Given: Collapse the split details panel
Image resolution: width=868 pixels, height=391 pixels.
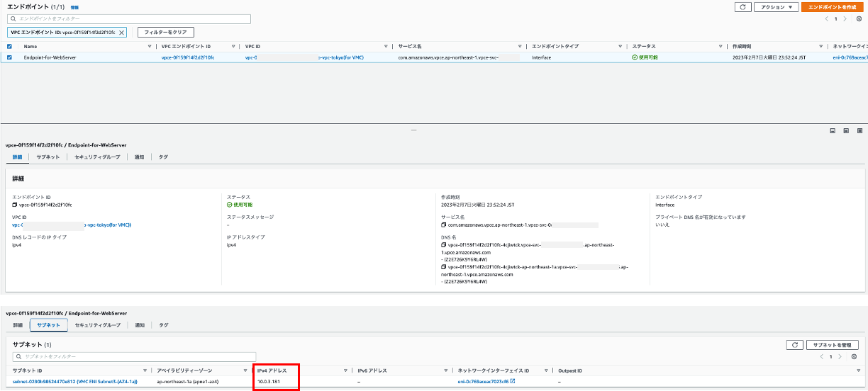Looking at the screenshot, I should tap(833, 131).
